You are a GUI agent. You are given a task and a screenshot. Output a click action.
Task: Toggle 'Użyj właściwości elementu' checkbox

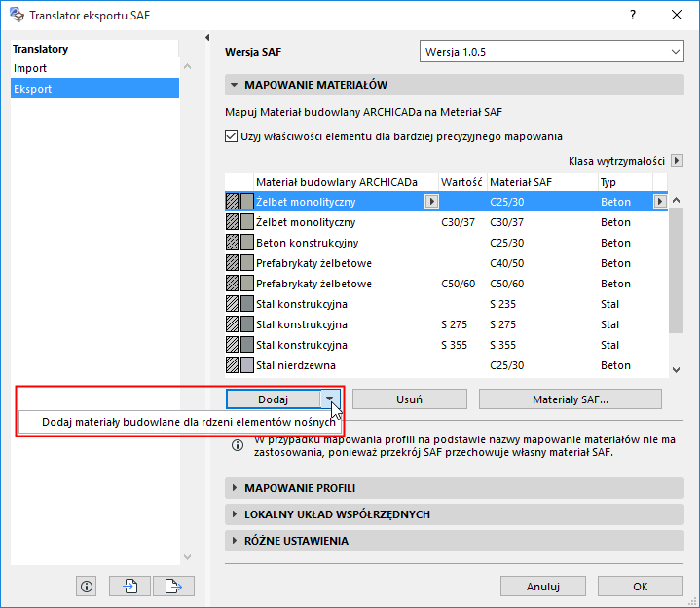[231, 135]
